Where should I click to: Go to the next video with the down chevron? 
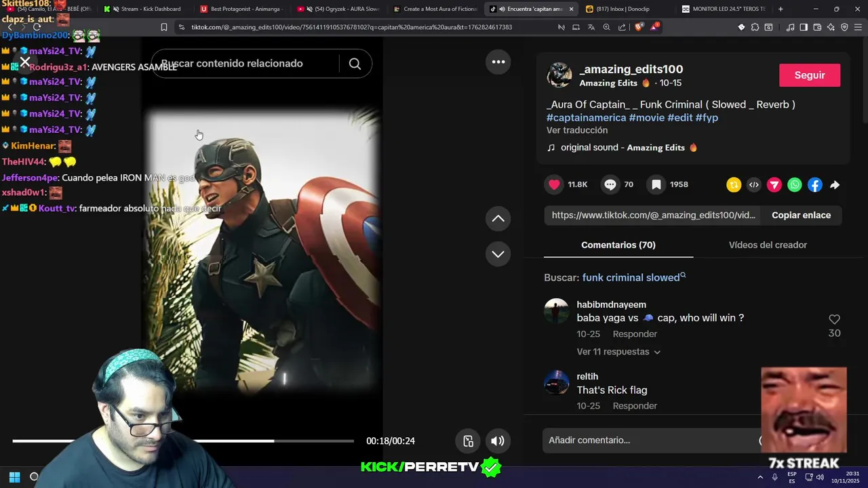pos(498,253)
